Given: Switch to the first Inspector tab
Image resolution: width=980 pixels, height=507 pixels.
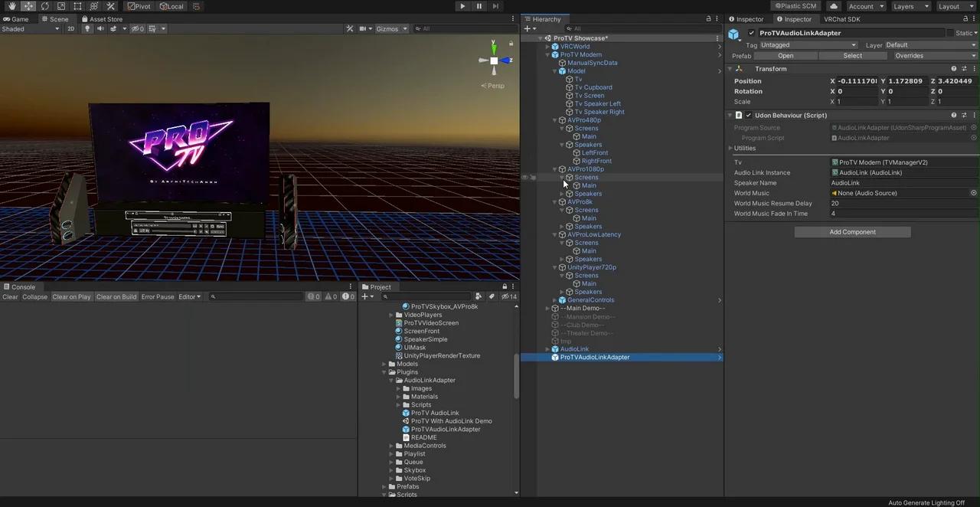Looking at the screenshot, I should (746, 19).
